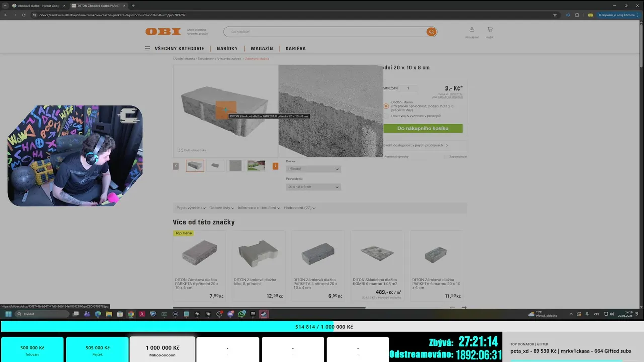Open the Magazín menu item

262,49
